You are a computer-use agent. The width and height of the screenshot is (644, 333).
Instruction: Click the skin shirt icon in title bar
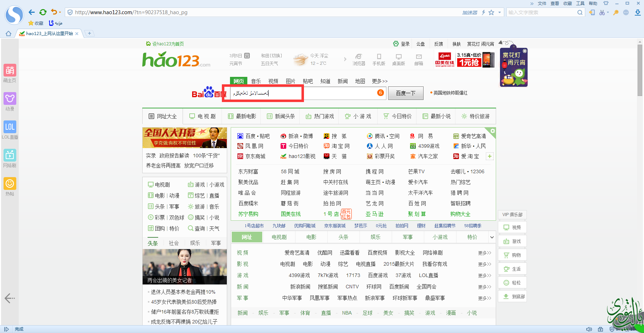(x=606, y=3)
